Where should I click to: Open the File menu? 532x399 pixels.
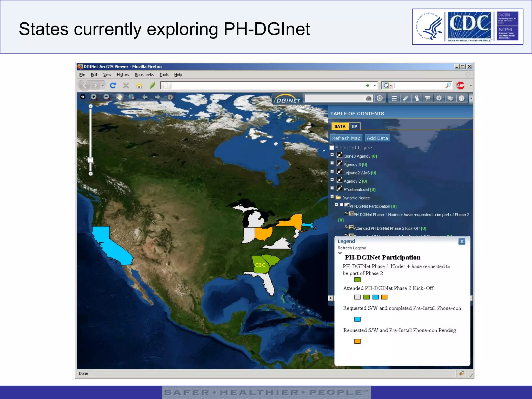coord(82,75)
